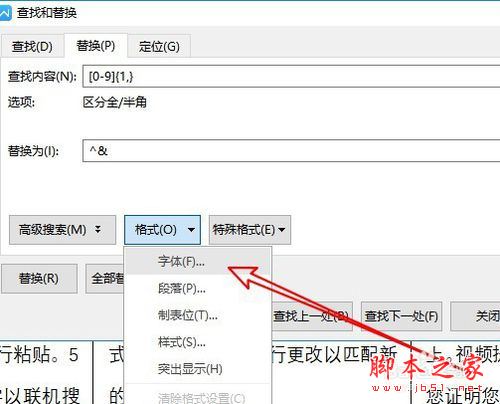
Task: Open the 定位(G) tab
Action: (159, 46)
